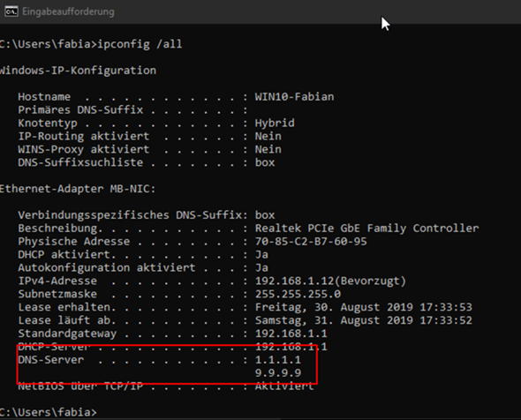521x420 pixels.
Task: Click the Hybrid Knotentyp value
Action: [x=275, y=124]
